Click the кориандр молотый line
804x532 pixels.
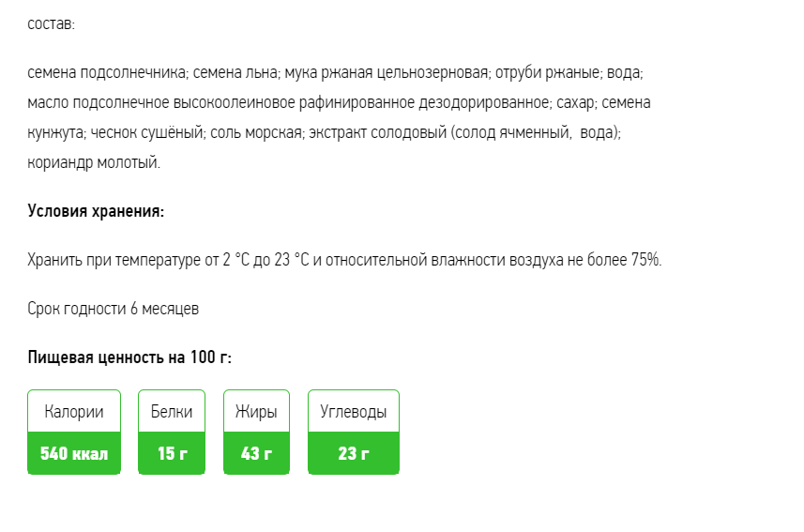click(x=94, y=163)
